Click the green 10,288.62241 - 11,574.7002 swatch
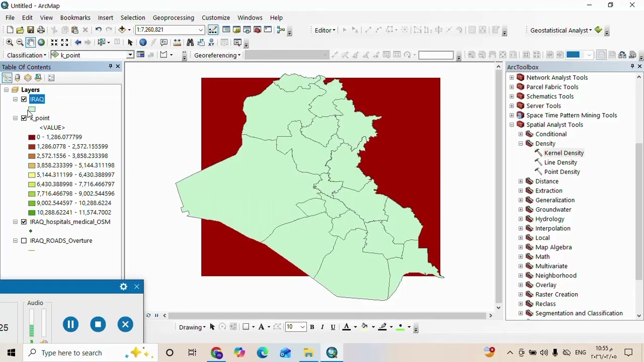644x362 pixels. [x=32, y=213]
